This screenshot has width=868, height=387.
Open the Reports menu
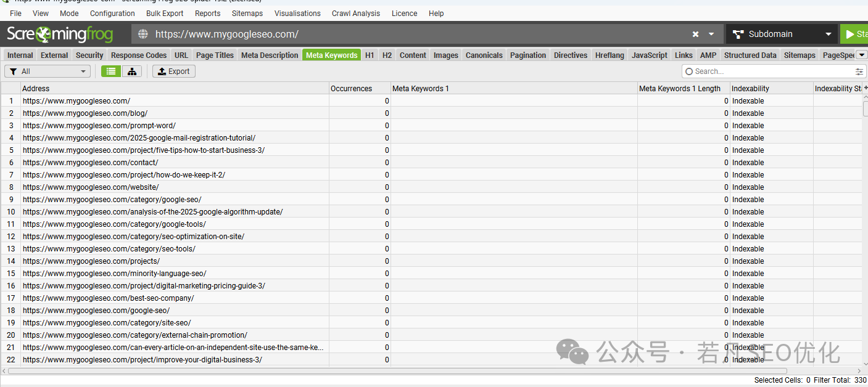pos(207,13)
